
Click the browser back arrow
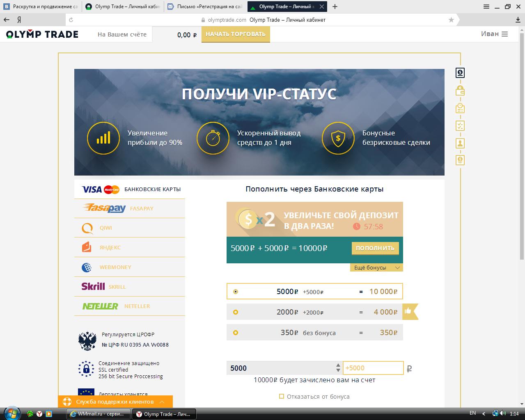point(7,20)
